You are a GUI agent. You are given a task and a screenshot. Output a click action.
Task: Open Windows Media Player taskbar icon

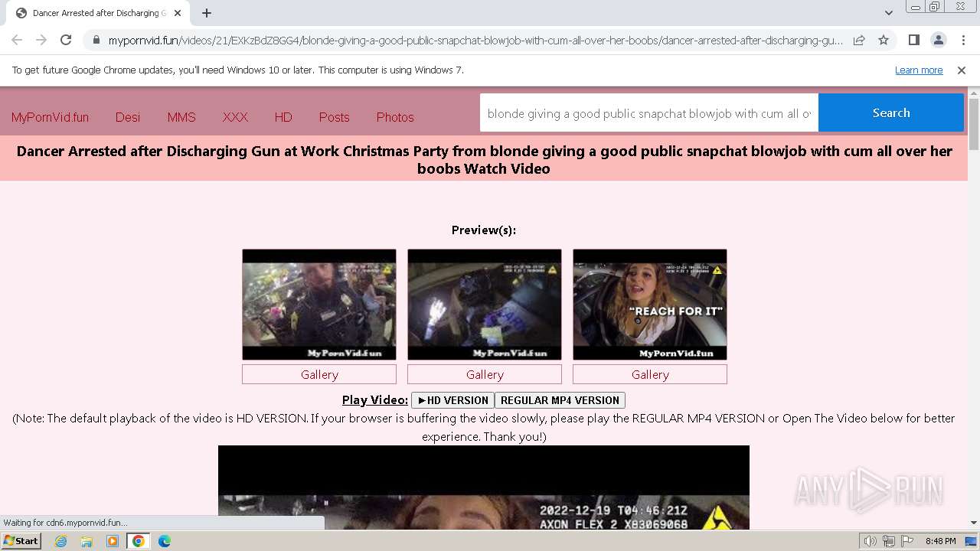[x=113, y=541]
